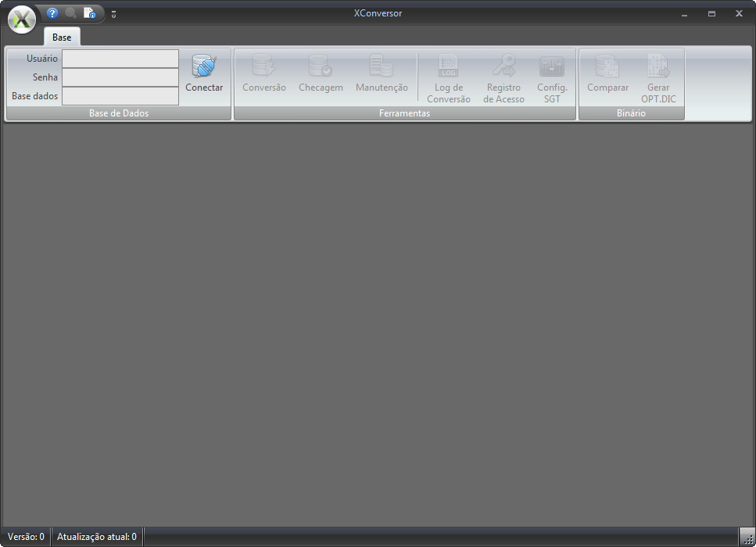Launch the Conversão tool
The image size is (756, 547).
(264, 75)
